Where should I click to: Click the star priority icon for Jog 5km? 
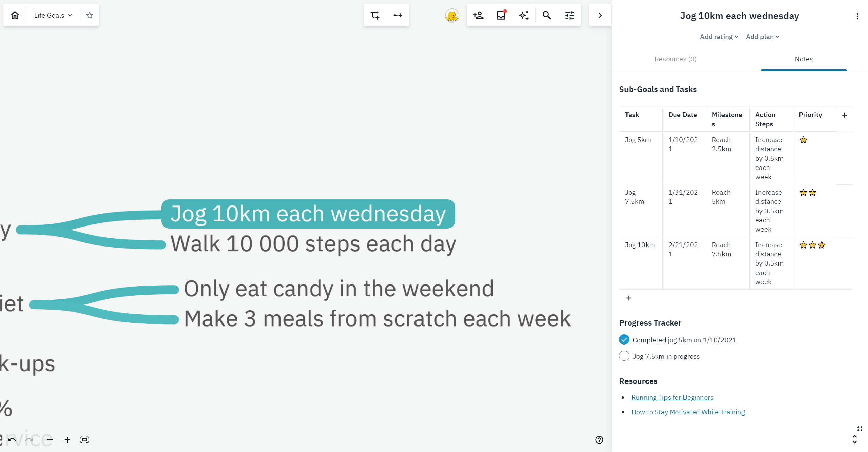pos(803,140)
